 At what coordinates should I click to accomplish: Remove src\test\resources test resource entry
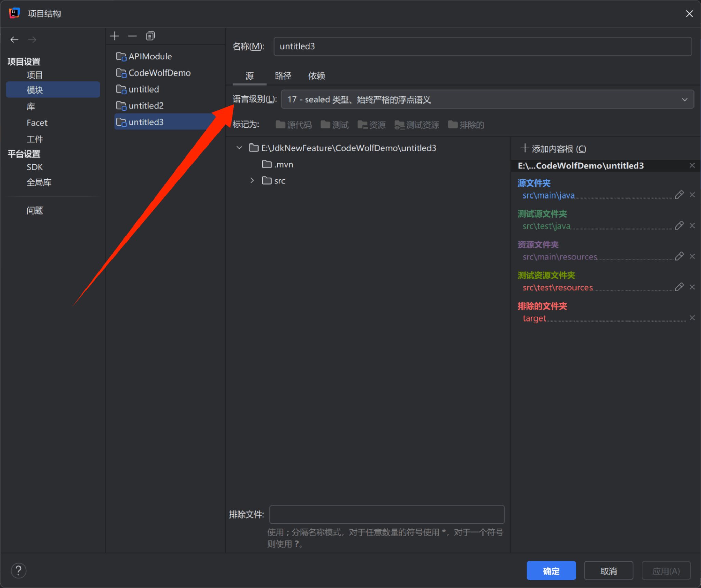pos(692,287)
